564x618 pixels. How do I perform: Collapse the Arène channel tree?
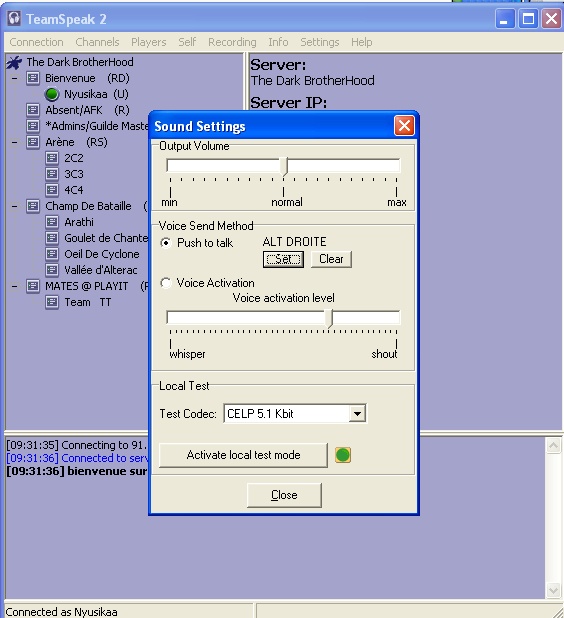point(14,142)
